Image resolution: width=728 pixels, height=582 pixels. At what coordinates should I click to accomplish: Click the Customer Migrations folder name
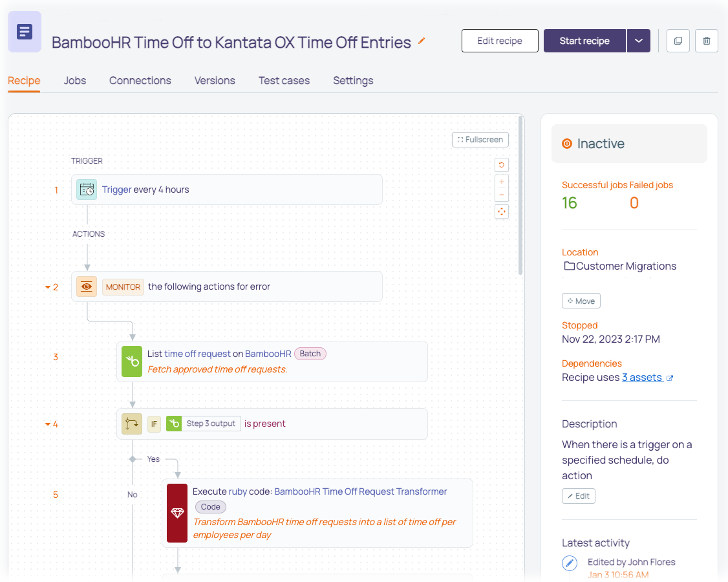point(626,266)
